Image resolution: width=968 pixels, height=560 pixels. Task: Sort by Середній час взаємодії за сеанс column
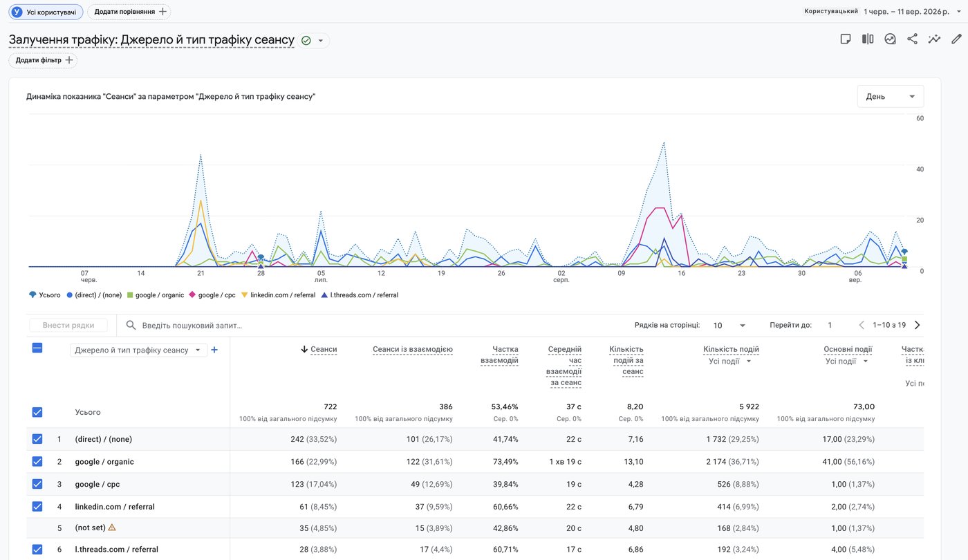[x=564, y=366]
